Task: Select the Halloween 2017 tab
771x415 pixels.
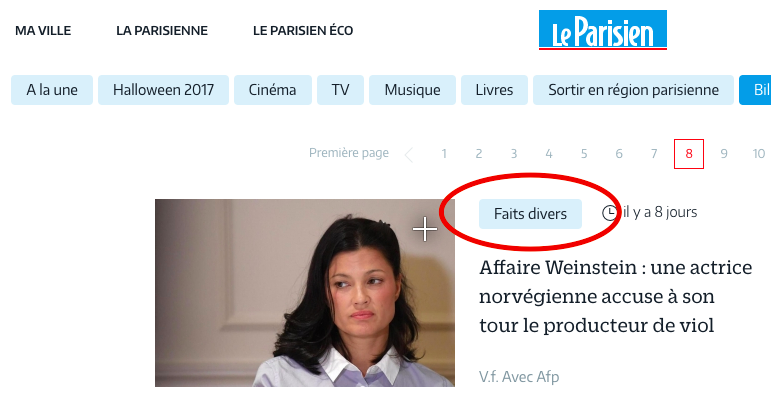Action: (x=163, y=90)
